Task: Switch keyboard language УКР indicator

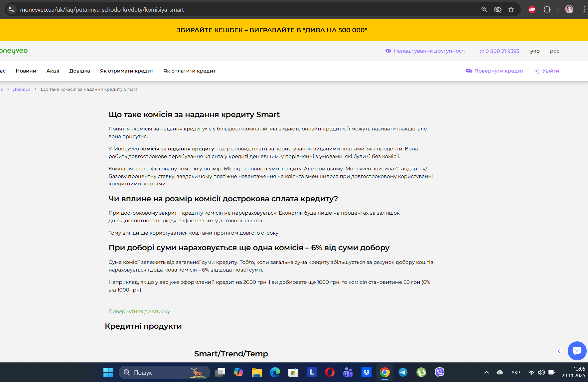Action: tap(516, 372)
